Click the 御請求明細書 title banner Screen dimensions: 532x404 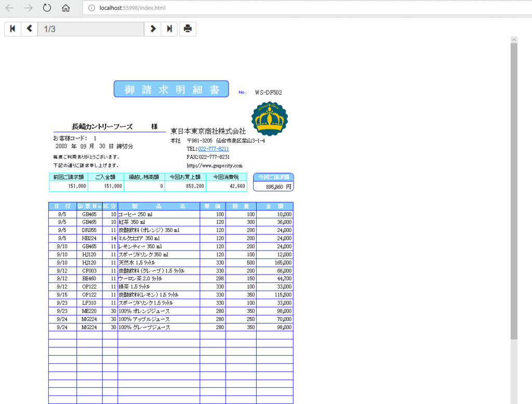click(x=171, y=89)
